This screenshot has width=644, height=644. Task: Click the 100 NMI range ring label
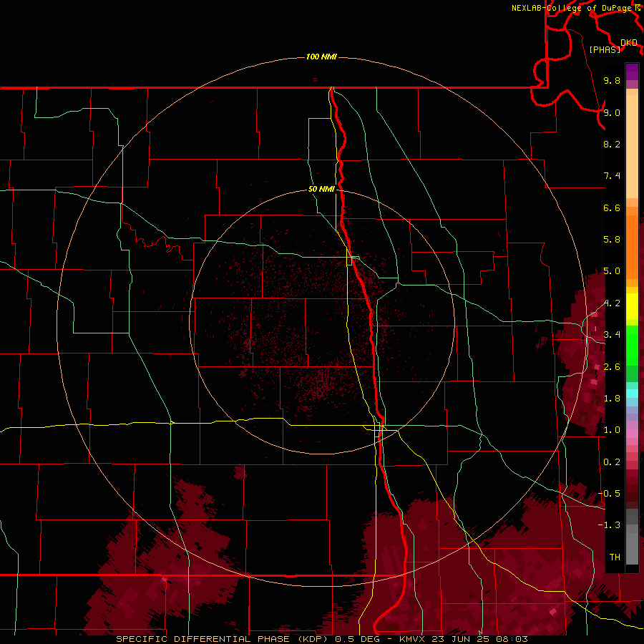pyautogui.click(x=321, y=57)
